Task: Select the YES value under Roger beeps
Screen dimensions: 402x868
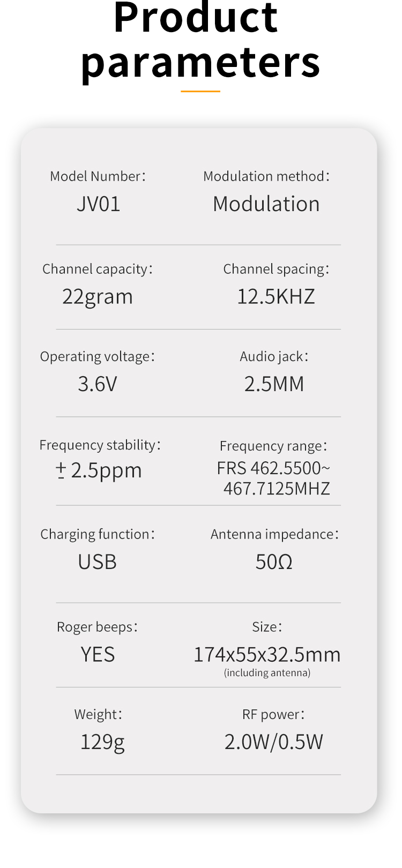Action: pos(98,655)
